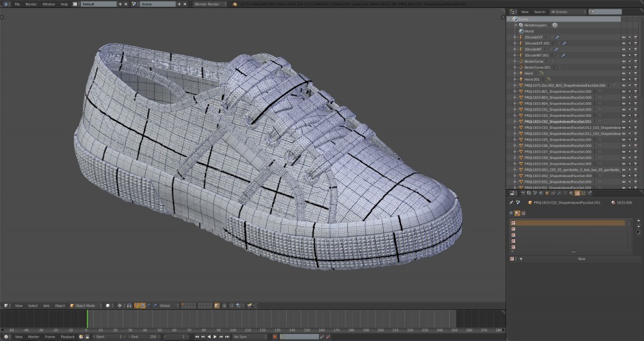Open the Render menu

tap(31, 4)
